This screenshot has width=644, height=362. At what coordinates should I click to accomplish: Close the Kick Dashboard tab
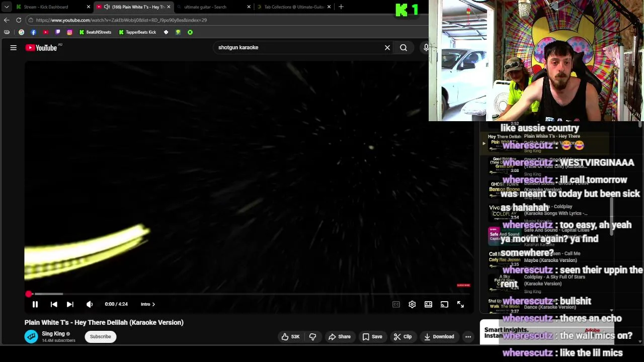(89, 7)
